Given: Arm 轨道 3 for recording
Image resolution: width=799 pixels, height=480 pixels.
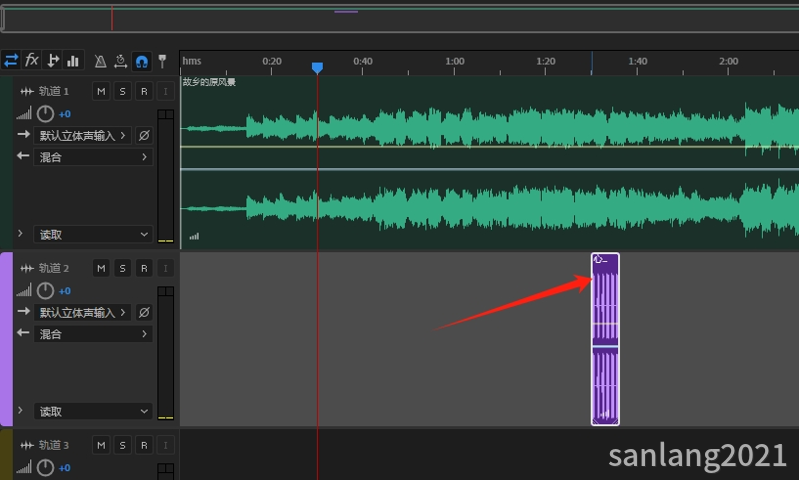Looking at the screenshot, I should click(x=144, y=444).
